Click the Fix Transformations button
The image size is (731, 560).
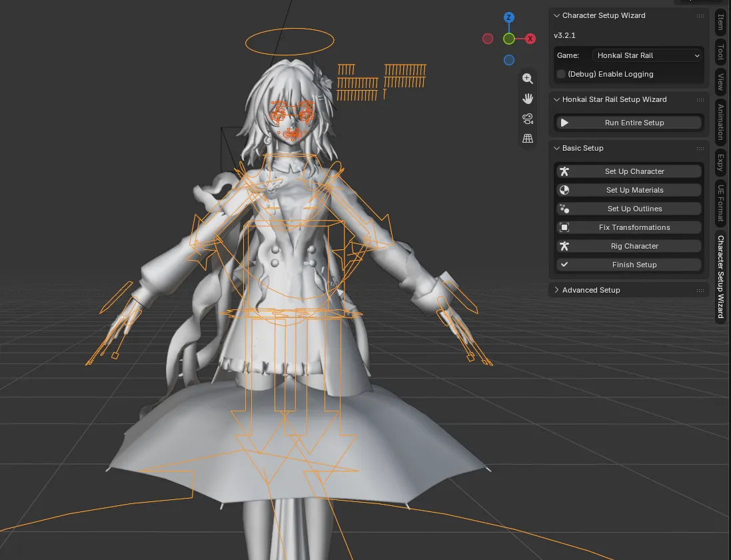tap(628, 227)
